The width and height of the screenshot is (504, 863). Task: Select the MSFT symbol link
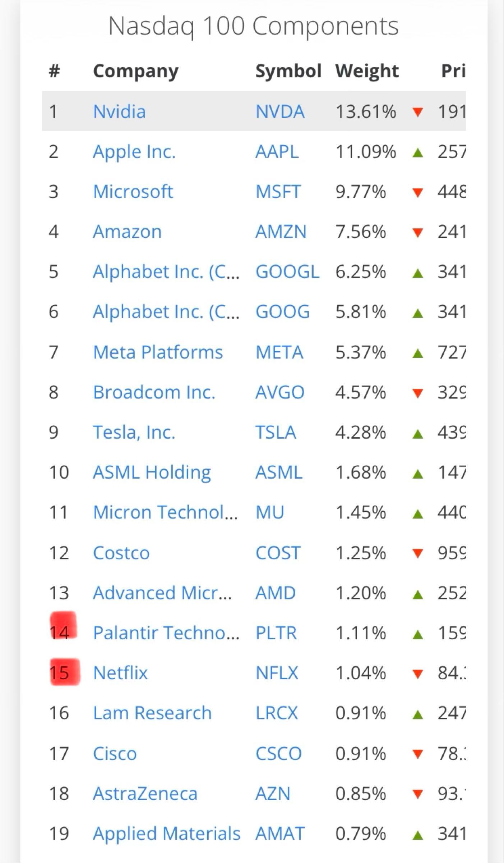[278, 192]
